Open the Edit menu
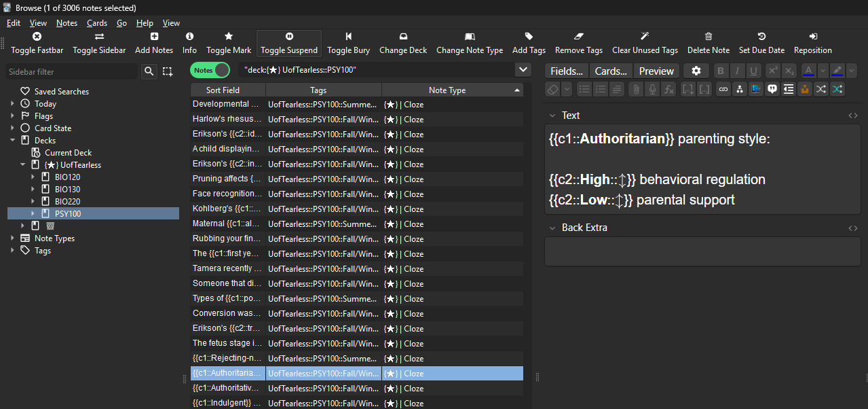 (x=14, y=23)
